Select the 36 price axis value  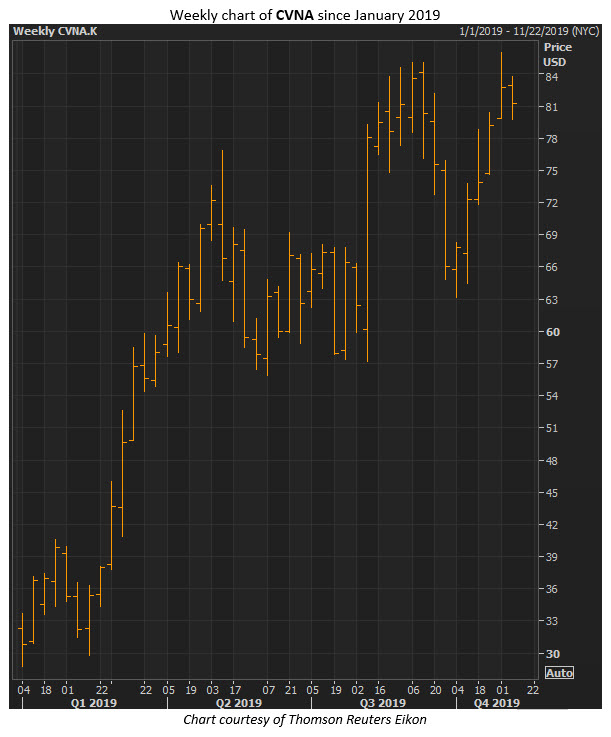(551, 589)
